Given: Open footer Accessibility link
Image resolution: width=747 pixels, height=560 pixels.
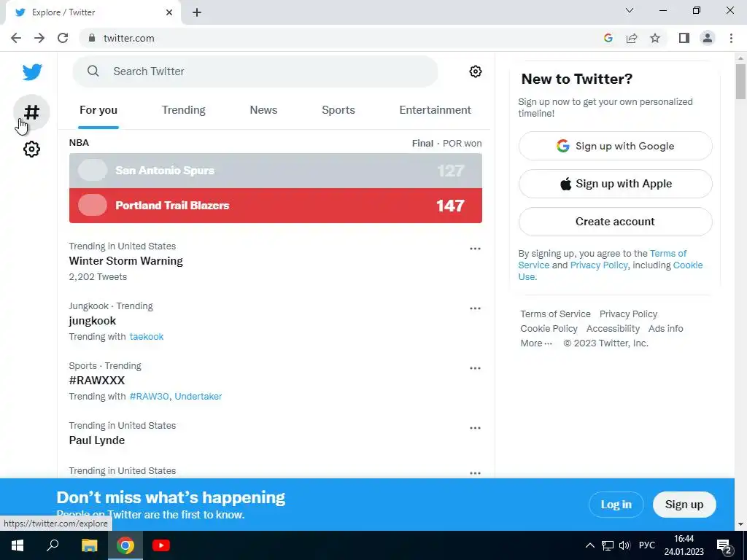Looking at the screenshot, I should (613, 329).
